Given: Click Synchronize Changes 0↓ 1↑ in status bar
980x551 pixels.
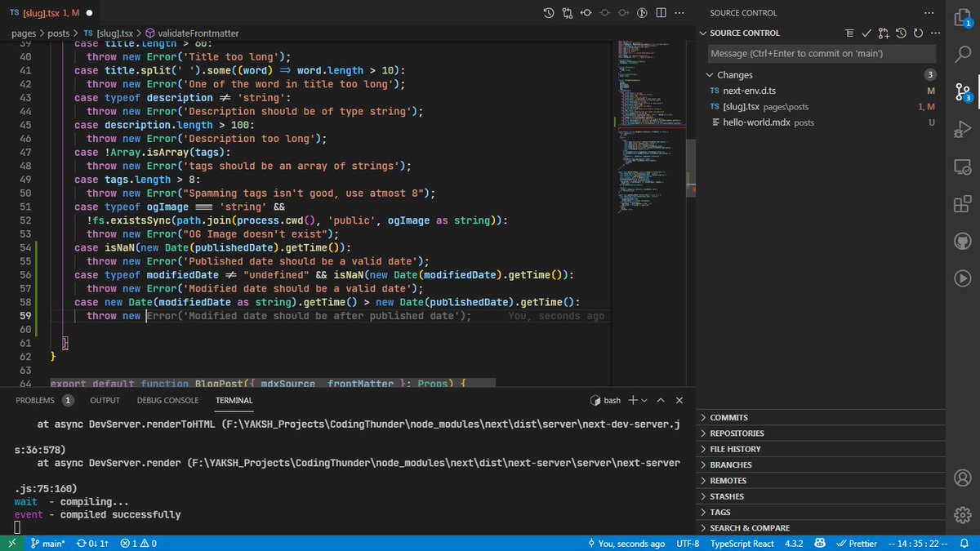Looking at the screenshot, I should pos(93,543).
